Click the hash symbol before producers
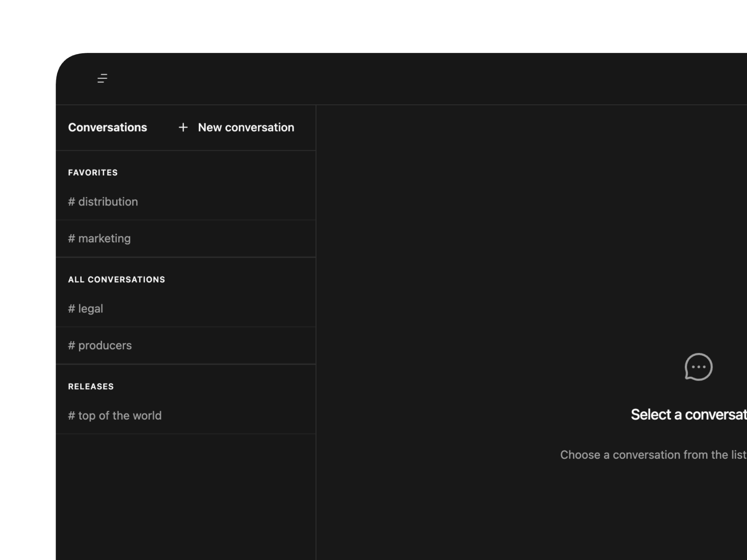The image size is (747, 560). [72, 345]
